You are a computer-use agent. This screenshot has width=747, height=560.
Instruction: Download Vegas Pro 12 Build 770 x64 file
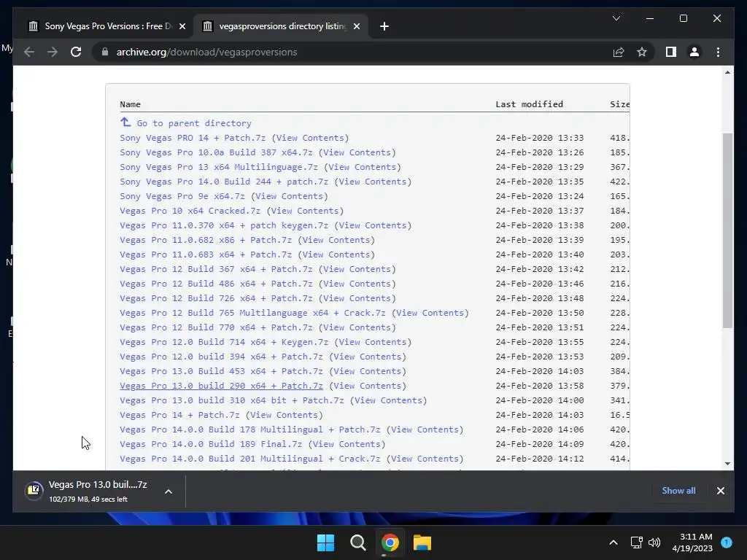pyautogui.click(x=216, y=327)
